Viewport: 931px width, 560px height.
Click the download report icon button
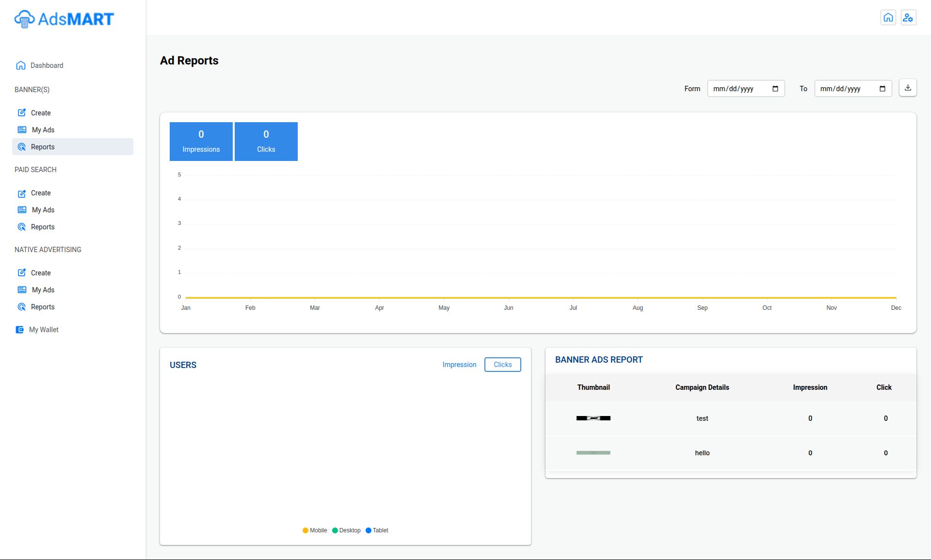point(908,88)
